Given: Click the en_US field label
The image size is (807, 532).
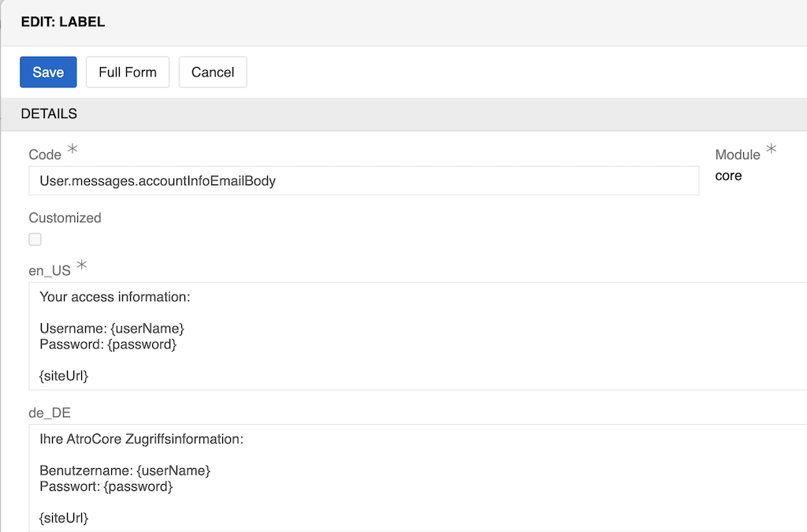Looking at the screenshot, I should point(50,270).
